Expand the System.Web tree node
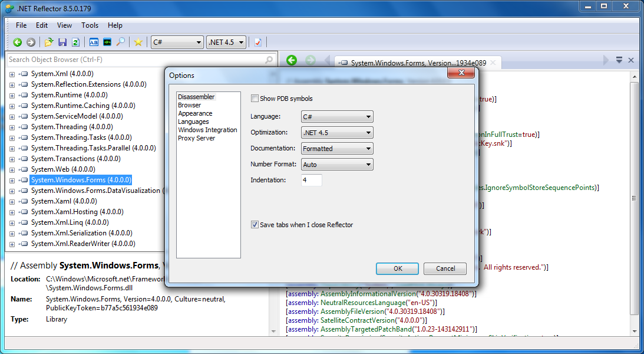This screenshot has width=644, height=354. click(12, 170)
